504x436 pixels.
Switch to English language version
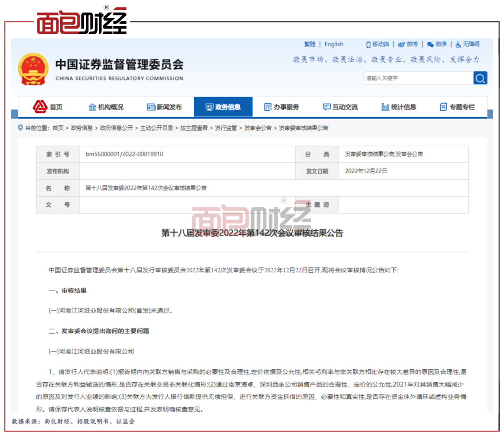[334, 44]
